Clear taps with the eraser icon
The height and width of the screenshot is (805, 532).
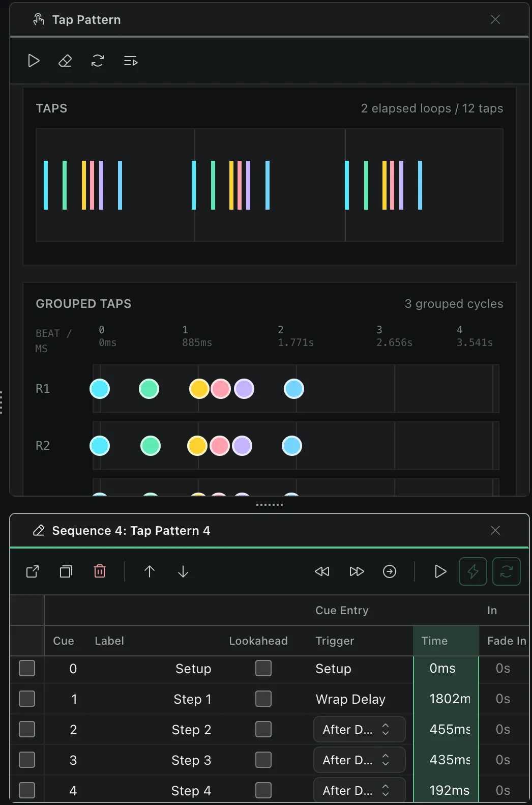(x=65, y=61)
